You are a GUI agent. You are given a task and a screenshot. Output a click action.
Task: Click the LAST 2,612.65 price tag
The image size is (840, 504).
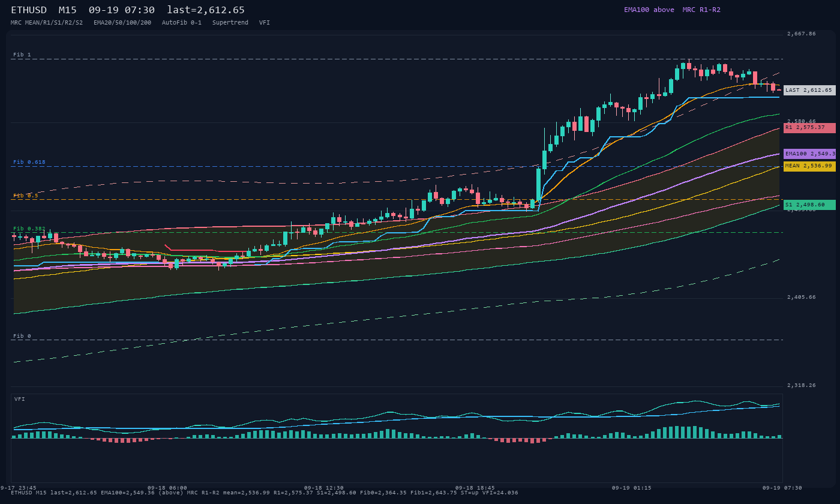point(809,91)
